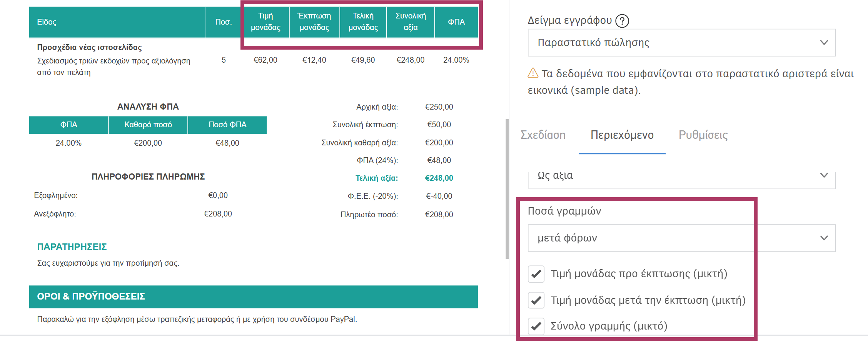Click the orange warning triangle icon
Image resolution: width=868 pixels, height=343 pixels.
[x=533, y=73]
